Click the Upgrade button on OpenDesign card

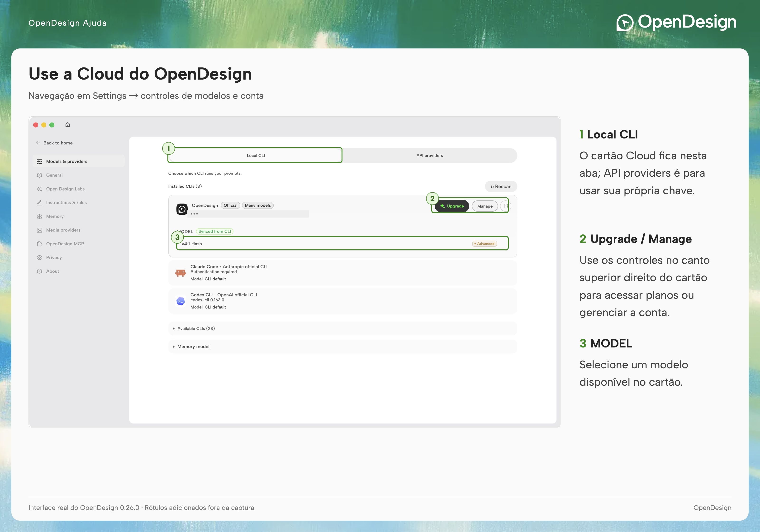(452, 206)
